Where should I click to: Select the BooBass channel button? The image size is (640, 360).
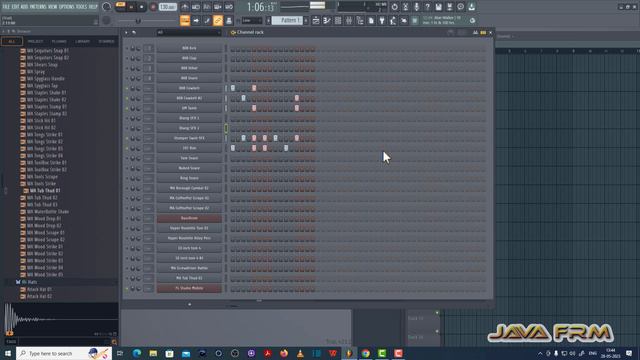pyautogui.click(x=189, y=218)
